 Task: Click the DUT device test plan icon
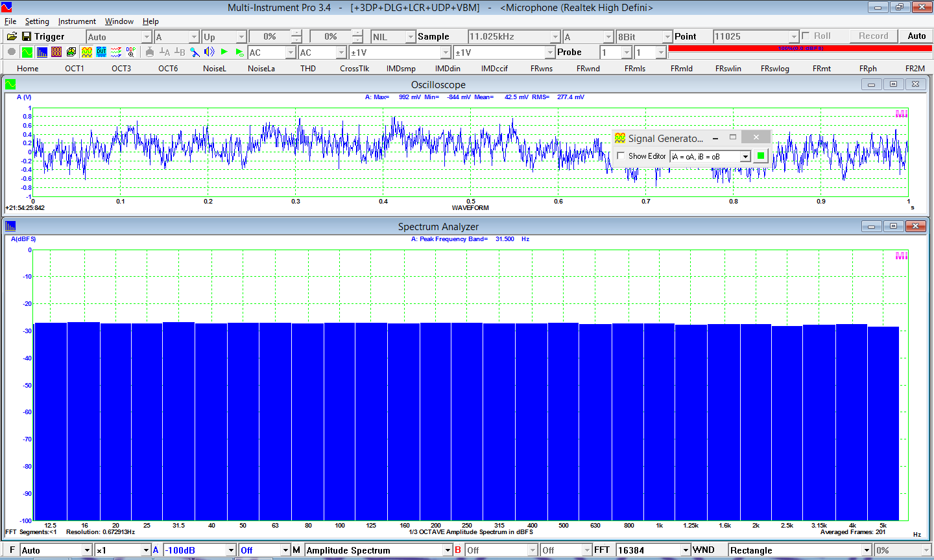click(101, 52)
